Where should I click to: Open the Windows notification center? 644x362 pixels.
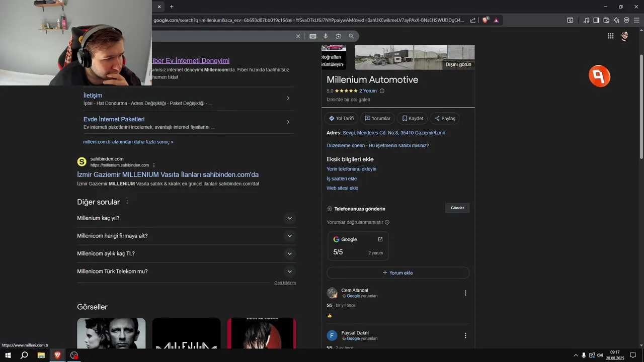tap(633, 355)
